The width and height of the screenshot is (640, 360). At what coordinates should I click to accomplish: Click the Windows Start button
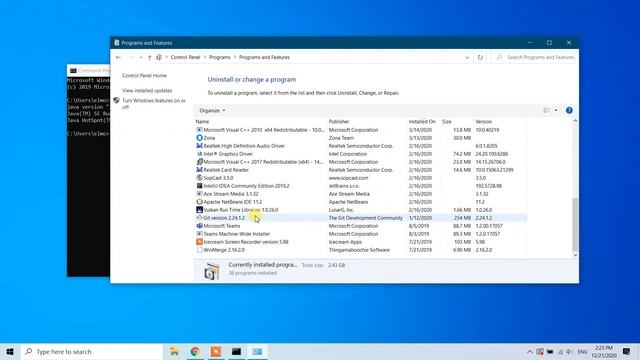[10, 351]
